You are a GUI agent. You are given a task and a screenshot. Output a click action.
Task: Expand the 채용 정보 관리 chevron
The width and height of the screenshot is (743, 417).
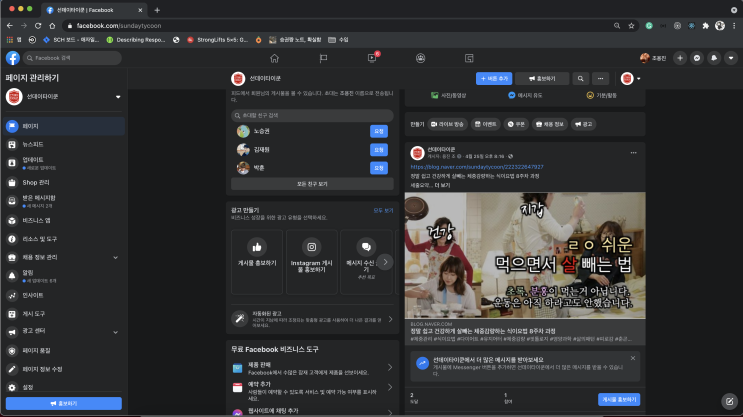point(115,257)
